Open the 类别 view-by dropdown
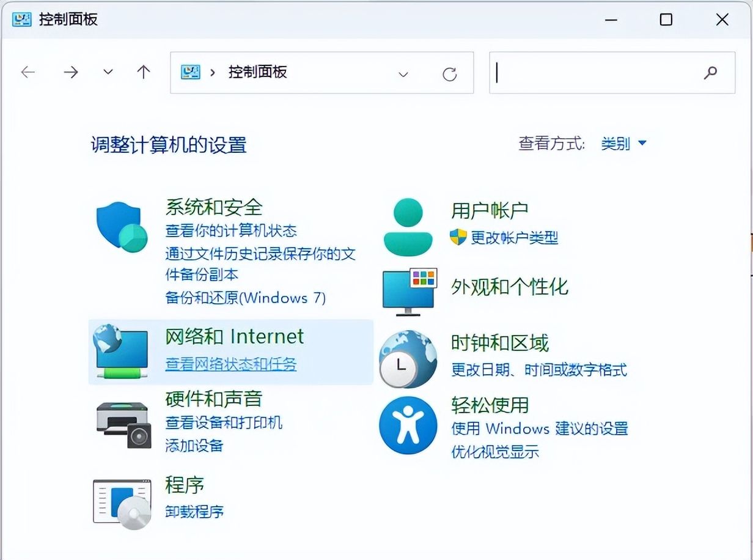Viewport: 753px width, 560px height. click(623, 144)
